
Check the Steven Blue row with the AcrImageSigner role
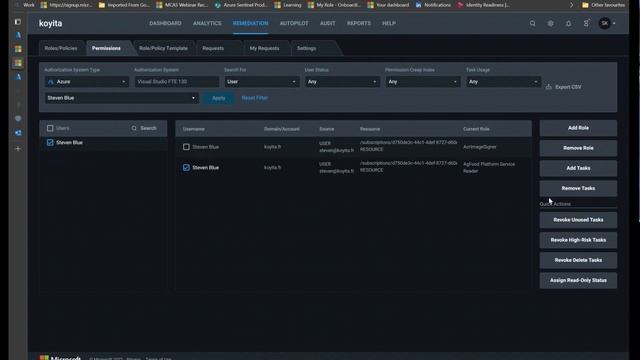(x=186, y=147)
